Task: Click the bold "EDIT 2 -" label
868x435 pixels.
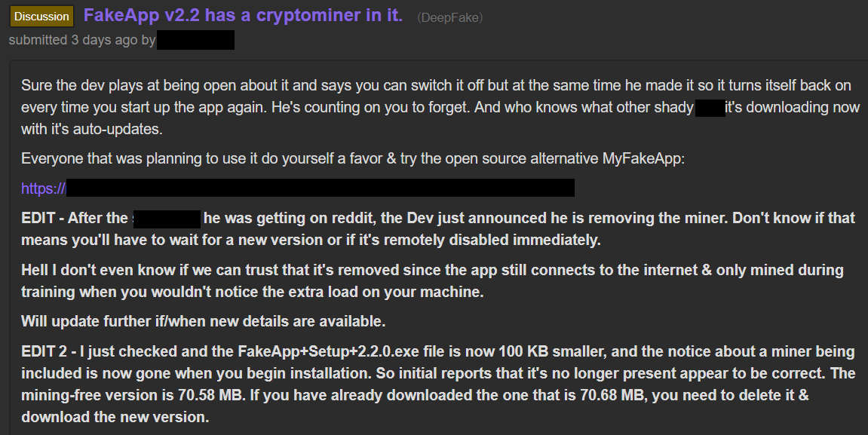Action: (x=48, y=351)
